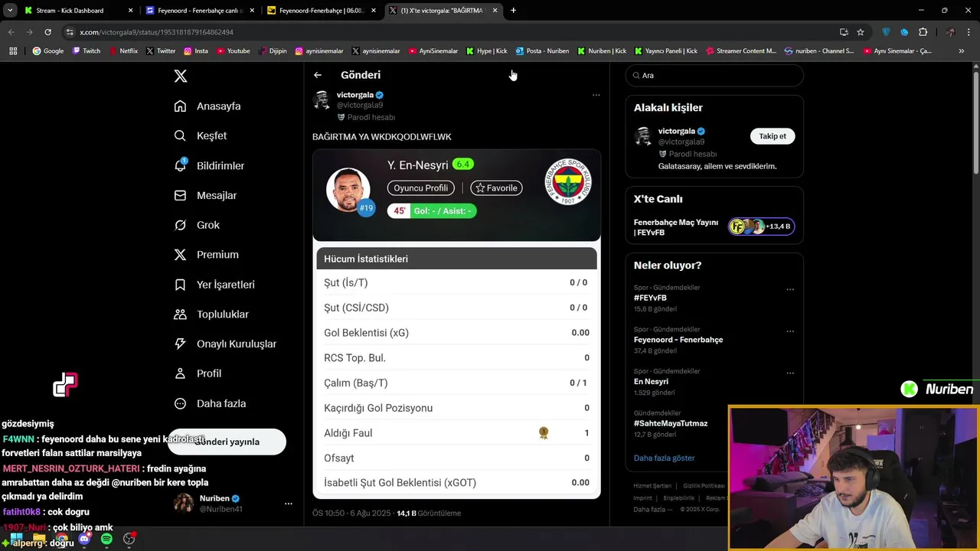Open the tab search dropdown arrow
The height and width of the screenshot is (551, 980).
[10, 11]
